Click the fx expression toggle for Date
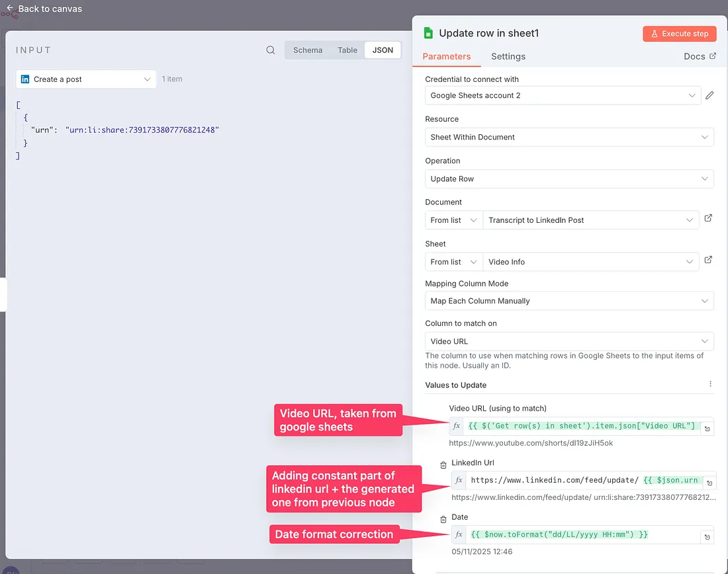 (459, 534)
